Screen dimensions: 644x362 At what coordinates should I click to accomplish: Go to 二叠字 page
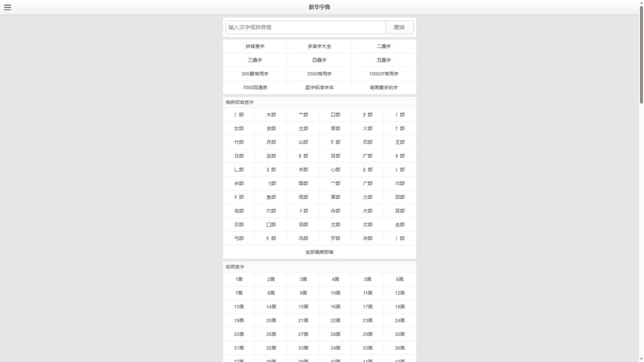[x=384, y=46]
